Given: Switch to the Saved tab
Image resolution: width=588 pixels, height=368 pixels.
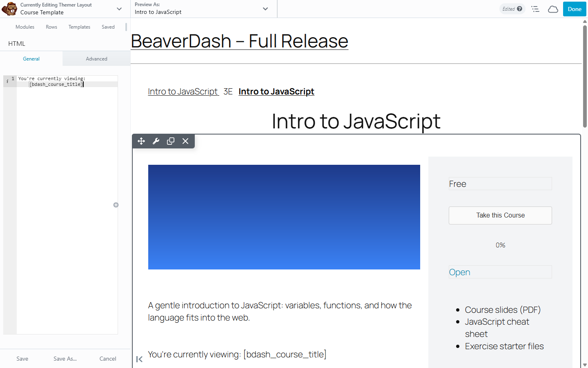Looking at the screenshot, I should coord(108,27).
